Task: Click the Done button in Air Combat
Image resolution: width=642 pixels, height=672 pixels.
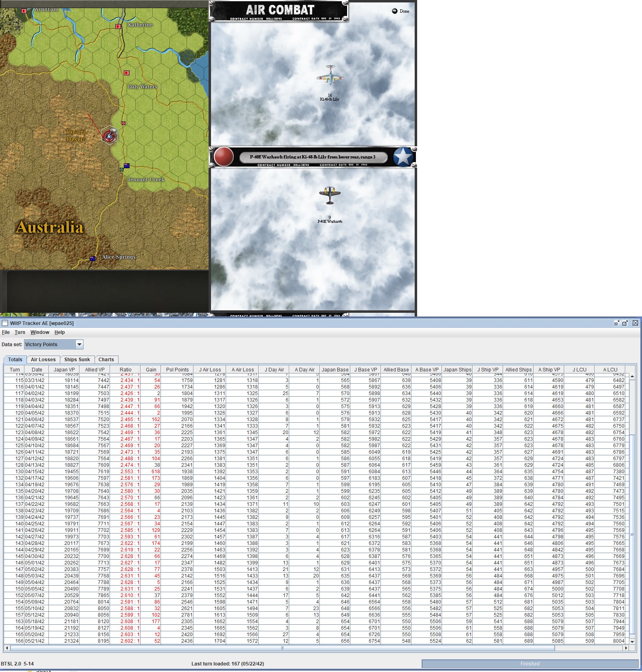Action: tap(400, 11)
